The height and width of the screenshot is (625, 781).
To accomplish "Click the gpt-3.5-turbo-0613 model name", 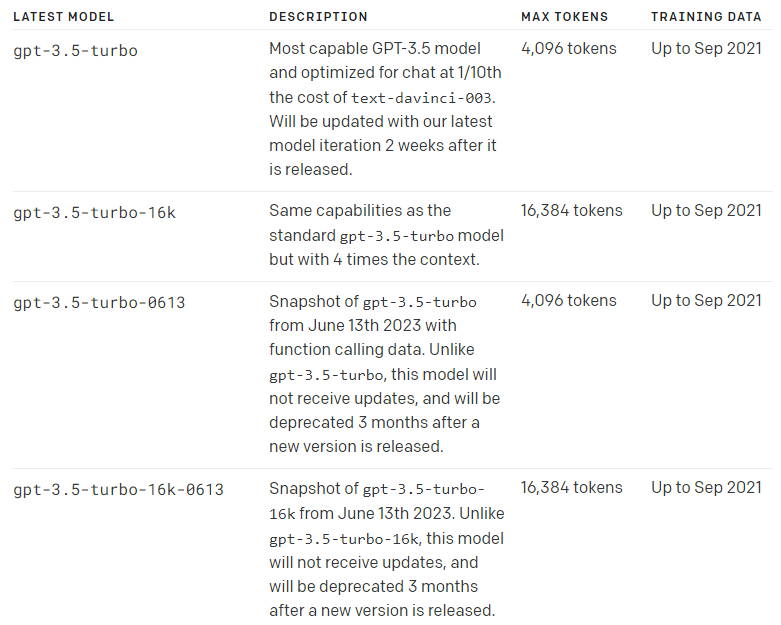I will (99, 303).
